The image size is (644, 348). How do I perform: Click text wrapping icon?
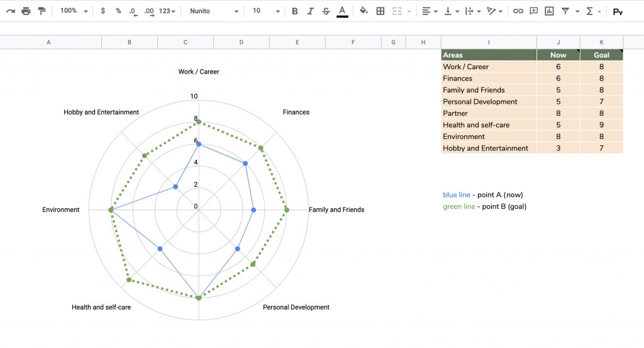tap(469, 11)
